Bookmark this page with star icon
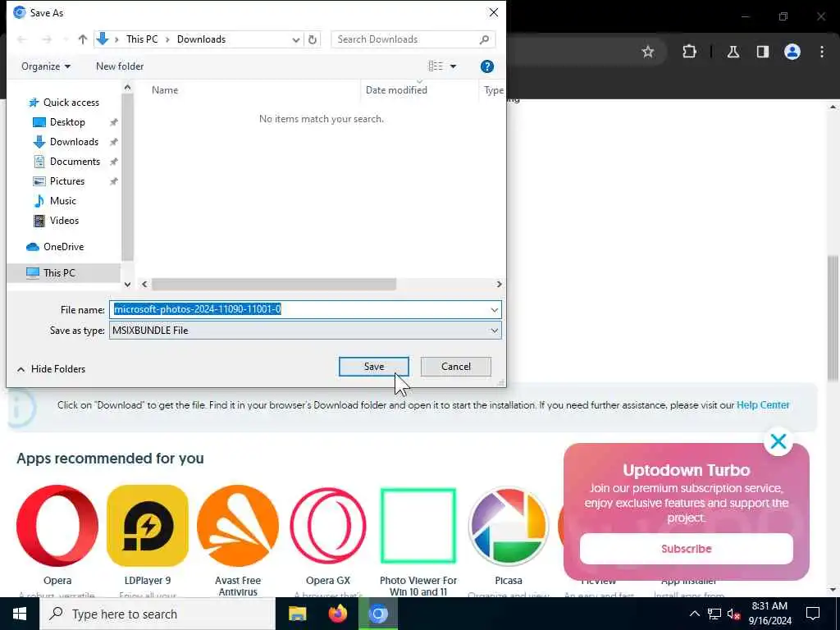Viewport: 840px width, 630px height. [648, 52]
